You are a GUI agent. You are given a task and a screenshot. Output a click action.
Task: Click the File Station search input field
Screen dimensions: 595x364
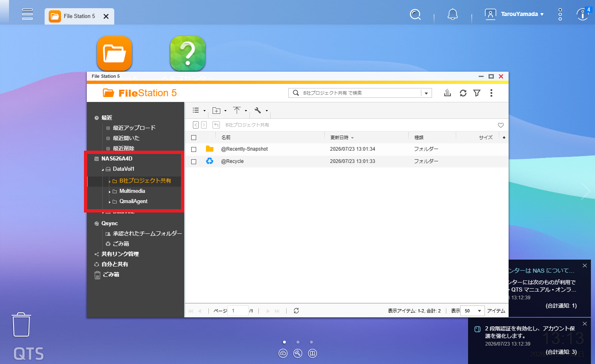pos(360,93)
